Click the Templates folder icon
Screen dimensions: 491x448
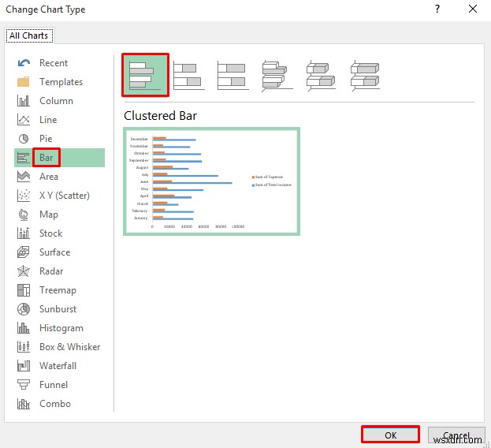click(x=24, y=82)
